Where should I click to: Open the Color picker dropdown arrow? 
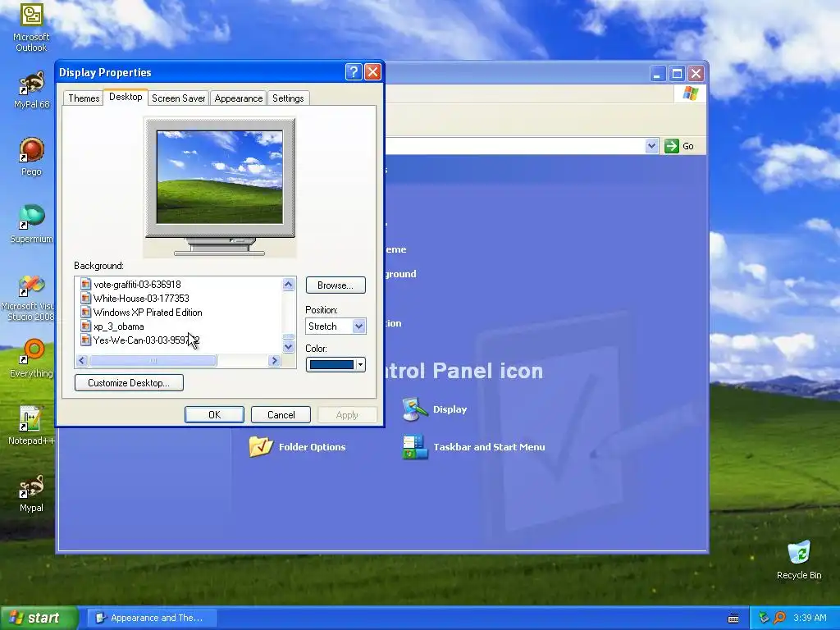[x=360, y=365]
